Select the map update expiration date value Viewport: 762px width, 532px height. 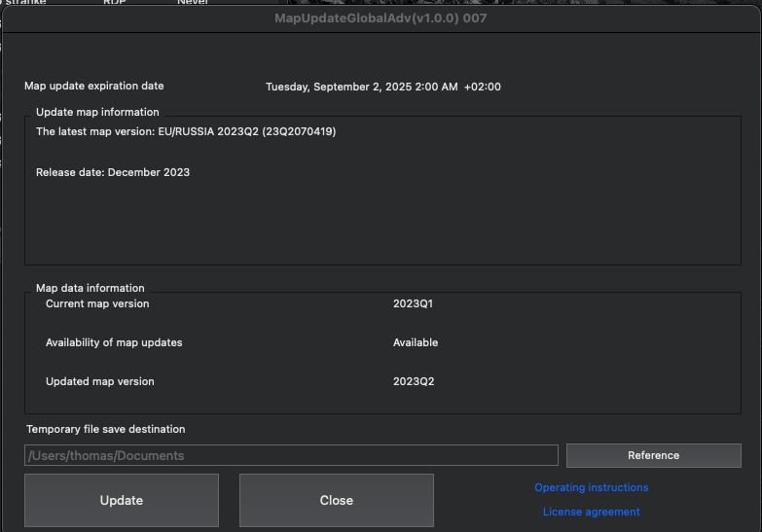coord(382,87)
